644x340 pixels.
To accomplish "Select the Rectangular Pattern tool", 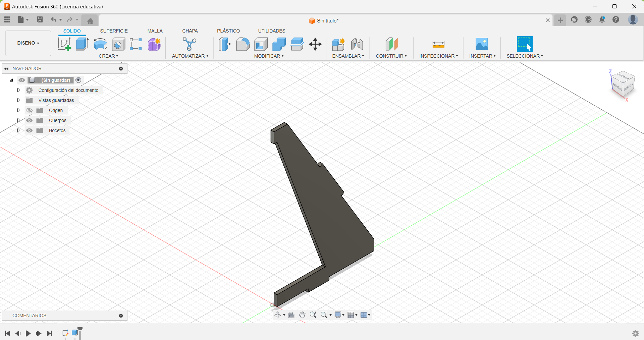I will pyautogui.click(x=136, y=44).
